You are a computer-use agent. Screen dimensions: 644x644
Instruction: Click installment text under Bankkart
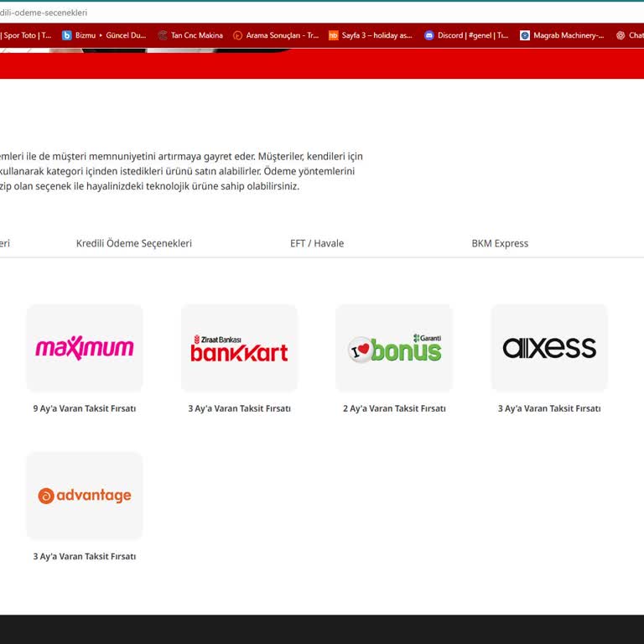[x=240, y=408]
